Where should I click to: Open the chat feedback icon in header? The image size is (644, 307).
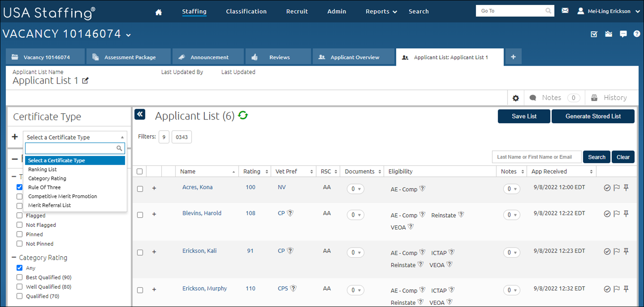point(623,34)
